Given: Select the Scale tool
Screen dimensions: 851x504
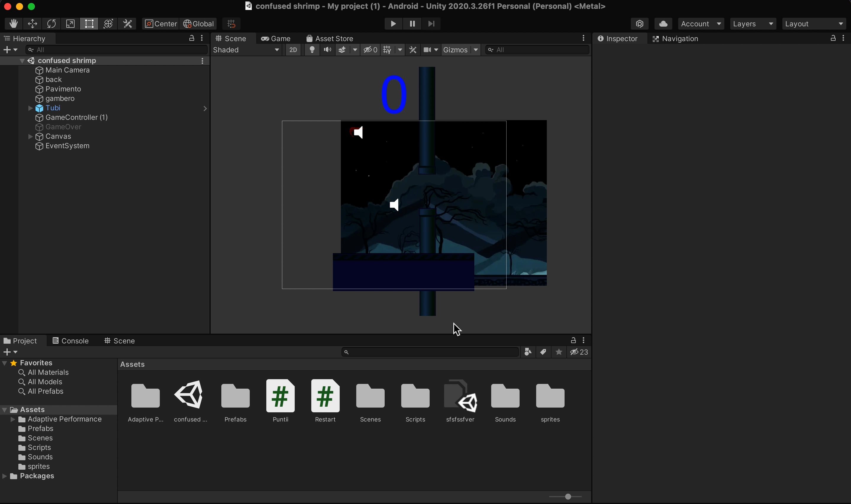Looking at the screenshot, I should [70, 24].
